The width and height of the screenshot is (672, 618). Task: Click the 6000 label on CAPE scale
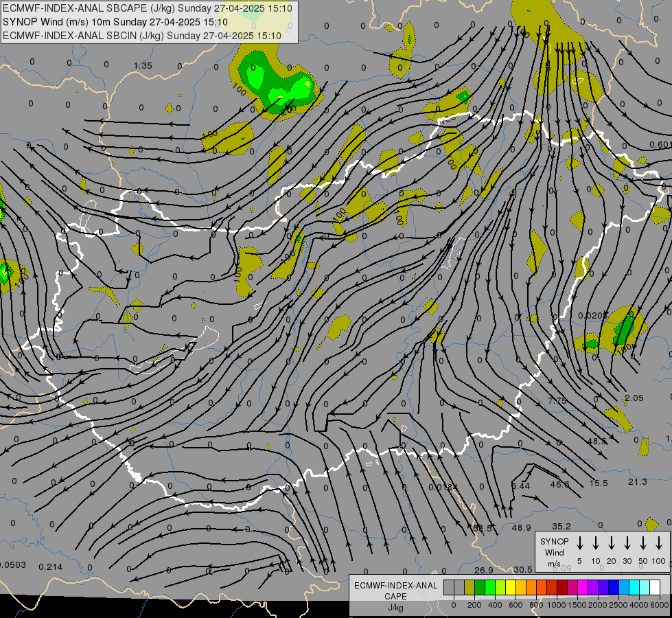pyautogui.click(x=660, y=605)
